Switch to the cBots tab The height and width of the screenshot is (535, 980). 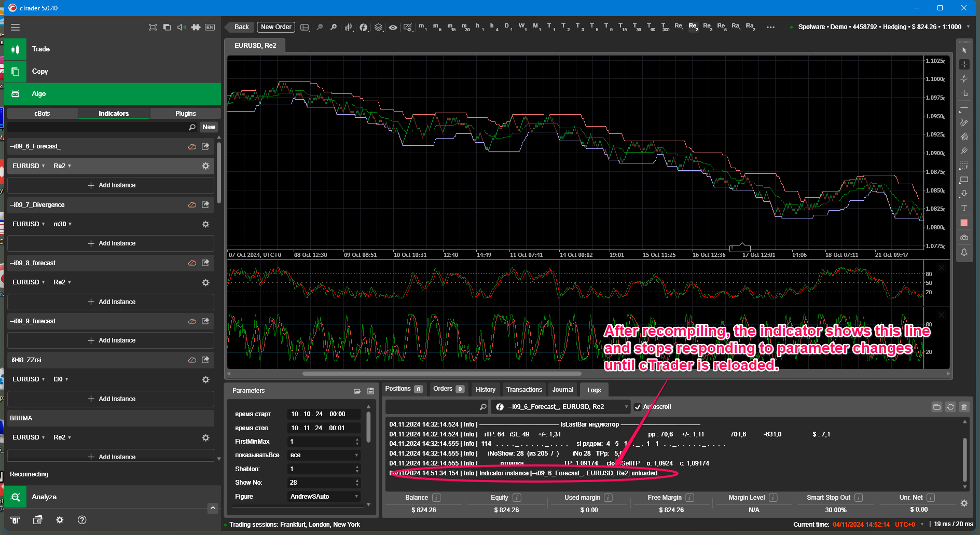pos(42,113)
